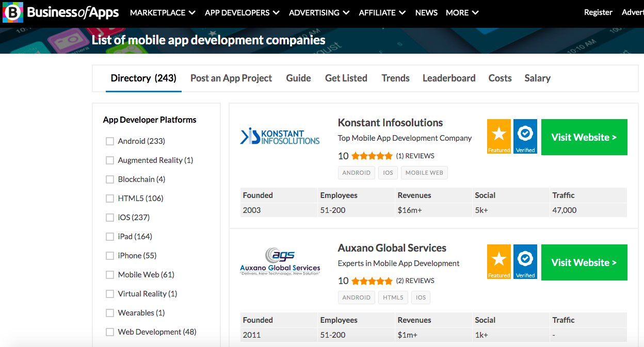Image resolution: width=644 pixels, height=347 pixels.
Task: Click Auxano's social value 1k+
Action: (x=481, y=335)
